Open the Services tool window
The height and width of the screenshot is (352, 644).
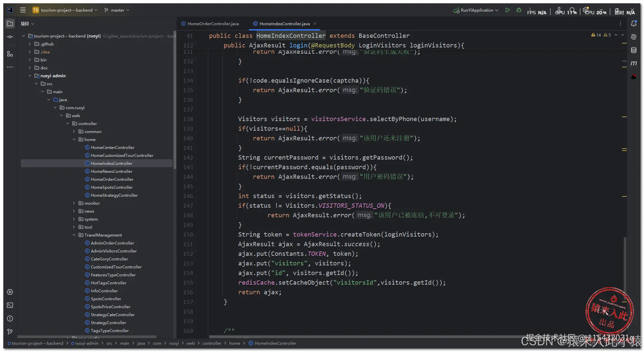click(10, 292)
